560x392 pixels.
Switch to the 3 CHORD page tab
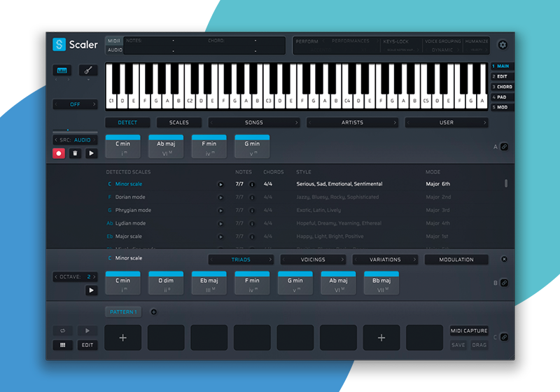point(502,87)
